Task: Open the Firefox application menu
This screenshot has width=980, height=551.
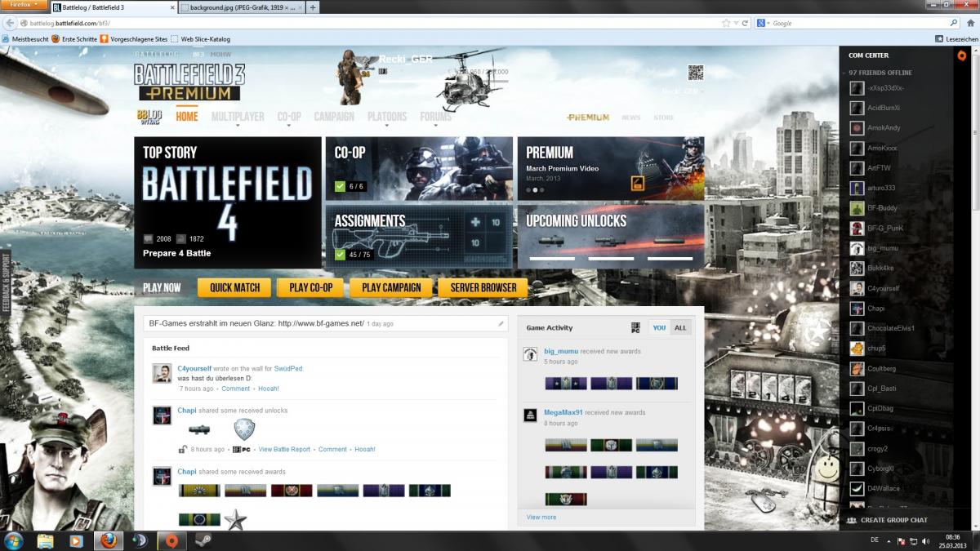Action: (x=24, y=5)
